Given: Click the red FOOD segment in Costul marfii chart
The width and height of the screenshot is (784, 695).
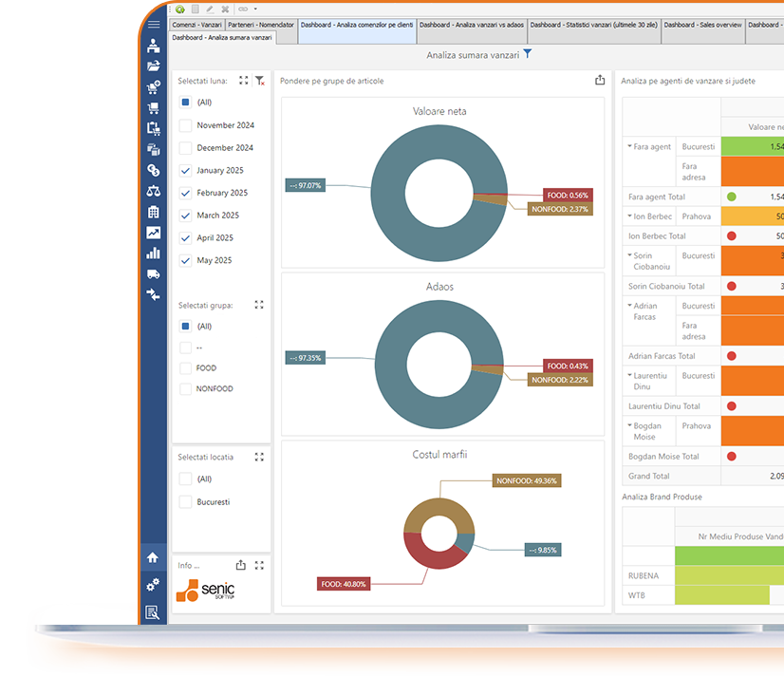Looking at the screenshot, I should pyautogui.click(x=427, y=554).
